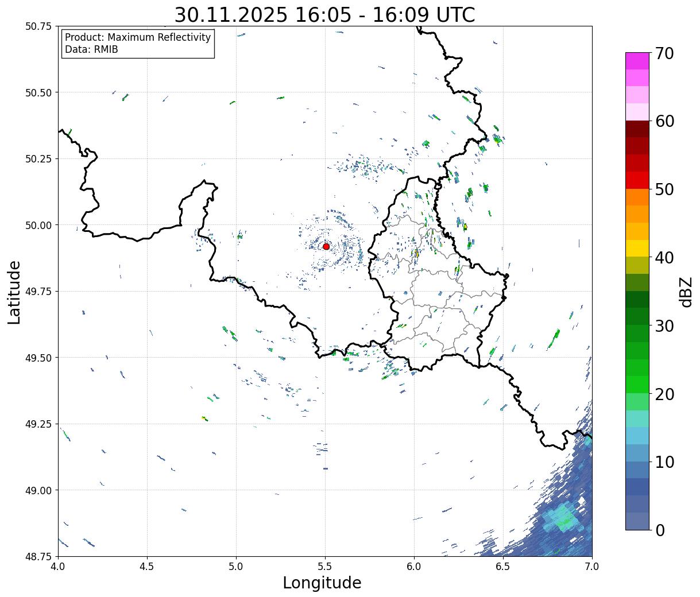The width and height of the screenshot is (700, 597).
Task: Click the bright red swatch just above 50
Action: tap(637, 180)
